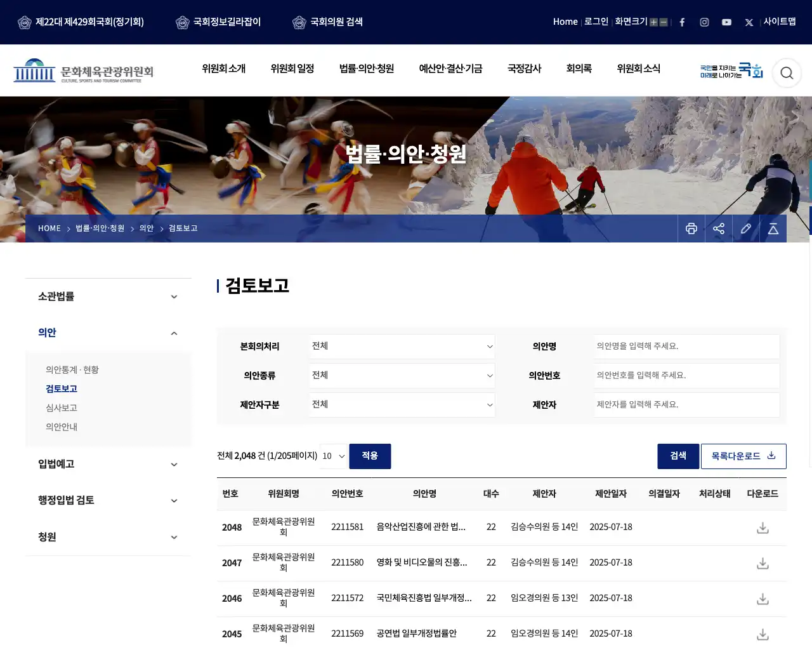Open the 위원회 일정 menu
This screenshot has width=812, height=650.
pos(292,69)
